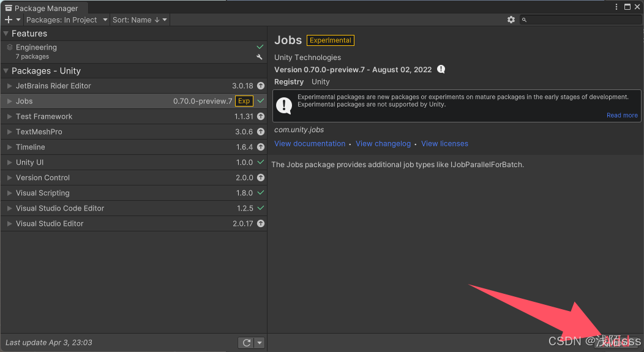This screenshot has width=644, height=352.
Task: Open Package Manager settings gear
Action: [x=511, y=20]
